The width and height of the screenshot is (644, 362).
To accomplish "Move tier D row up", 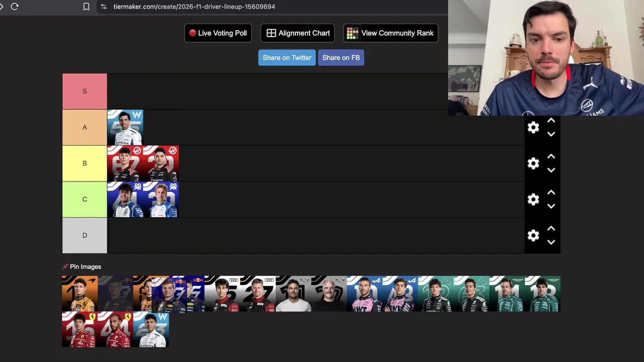I will point(551,228).
